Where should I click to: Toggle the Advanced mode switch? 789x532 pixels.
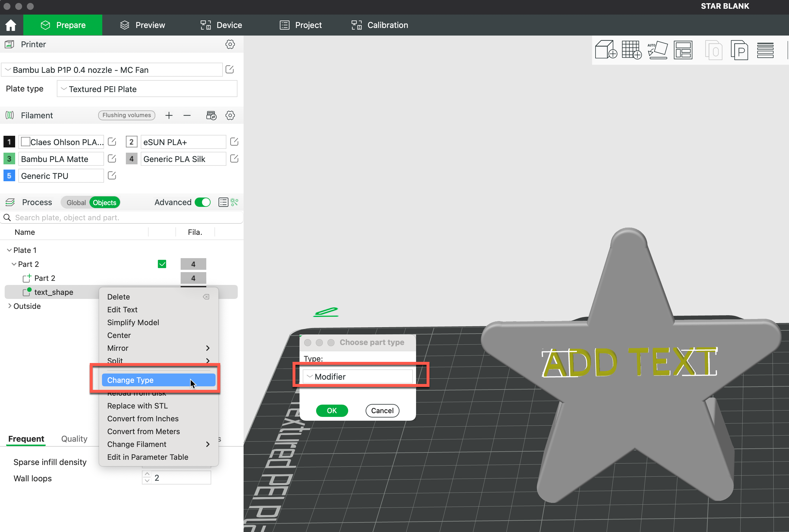click(203, 202)
